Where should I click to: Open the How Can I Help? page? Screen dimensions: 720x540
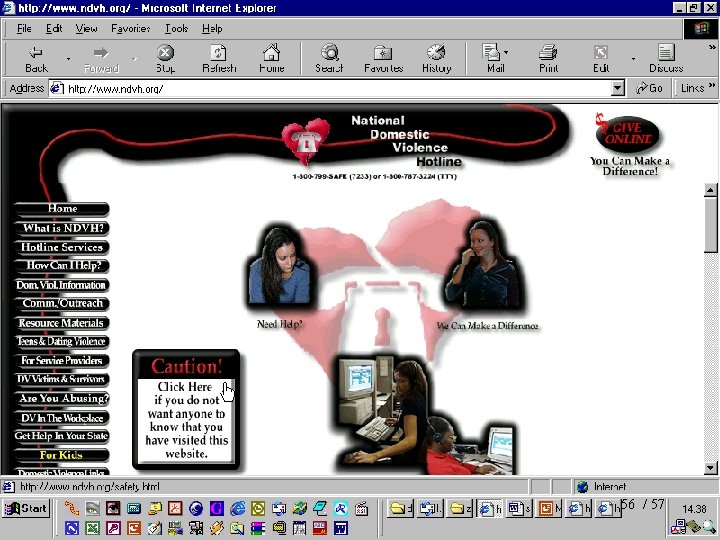pyautogui.click(x=62, y=265)
